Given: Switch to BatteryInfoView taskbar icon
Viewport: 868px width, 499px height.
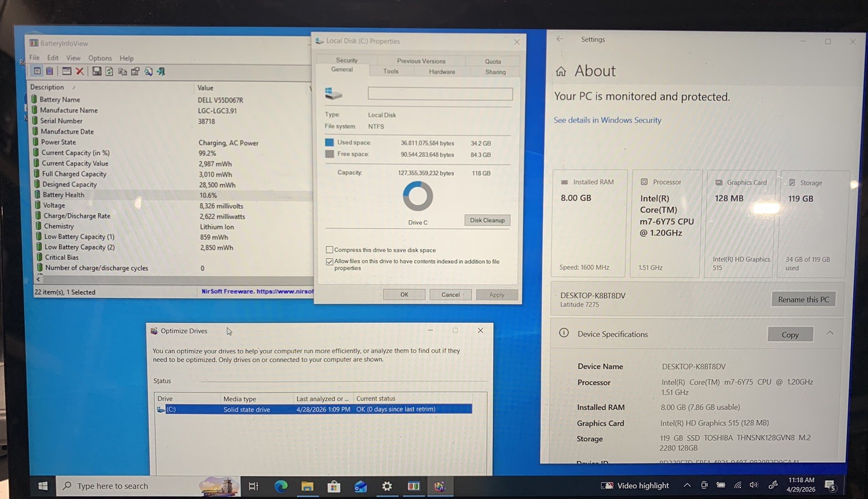Looking at the screenshot, I should click(x=413, y=486).
